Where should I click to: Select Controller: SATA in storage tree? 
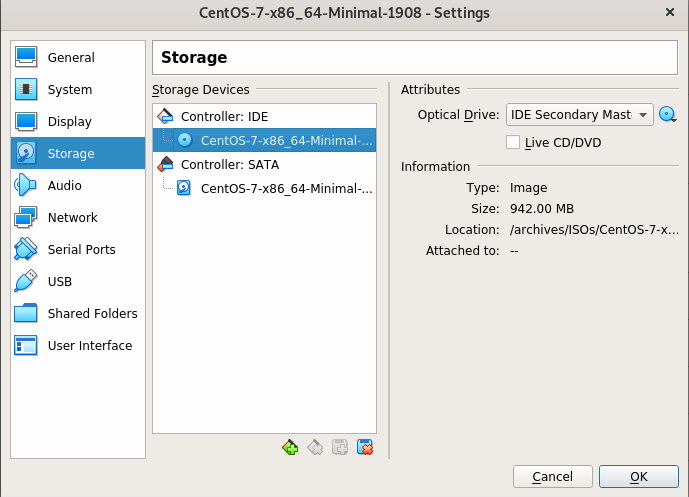(265, 164)
